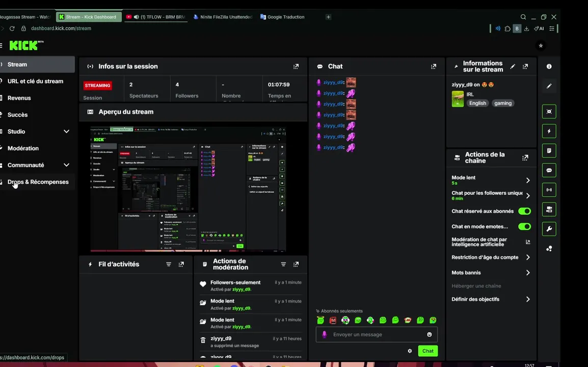
Task: Open Définir des objectifs chevron
Action: (528, 299)
